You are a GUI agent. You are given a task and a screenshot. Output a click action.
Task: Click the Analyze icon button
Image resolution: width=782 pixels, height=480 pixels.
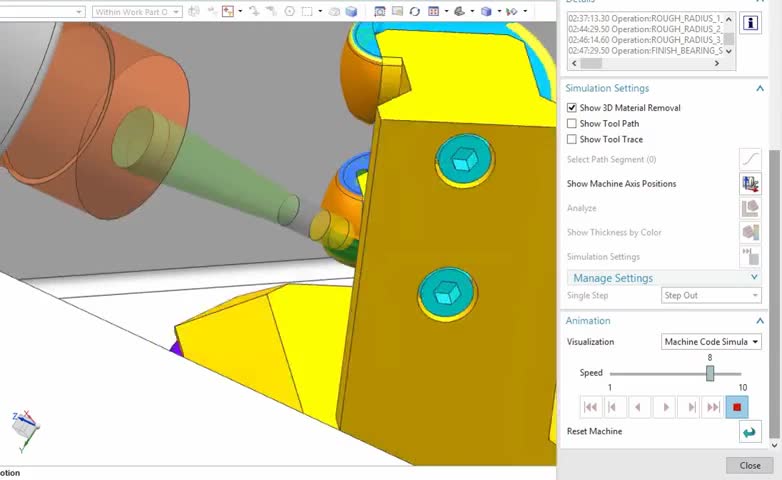point(750,208)
